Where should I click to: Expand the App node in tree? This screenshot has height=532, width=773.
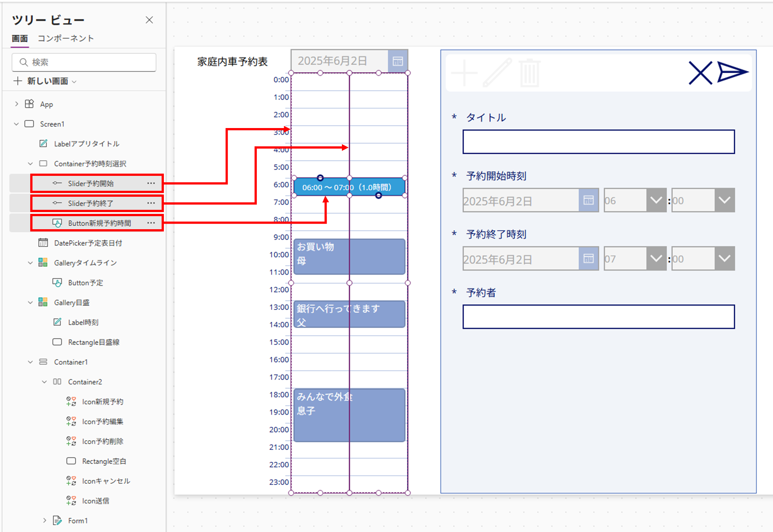point(16,104)
